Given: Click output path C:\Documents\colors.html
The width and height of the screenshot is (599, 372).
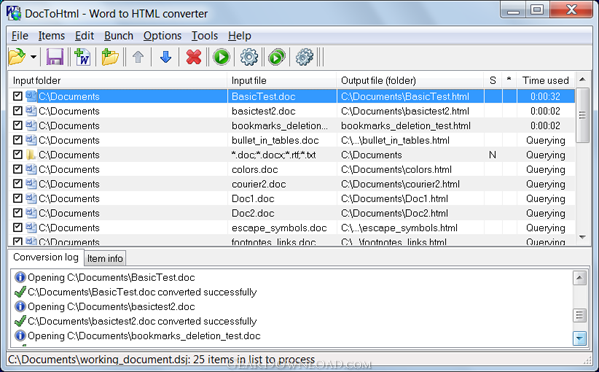Looking at the screenshot, I should pyautogui.click(x=396, y=169).
